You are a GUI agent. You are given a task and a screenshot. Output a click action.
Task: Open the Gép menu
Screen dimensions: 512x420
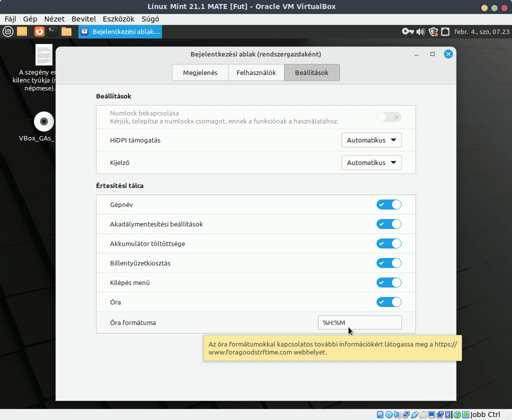(x=30, y=19)
